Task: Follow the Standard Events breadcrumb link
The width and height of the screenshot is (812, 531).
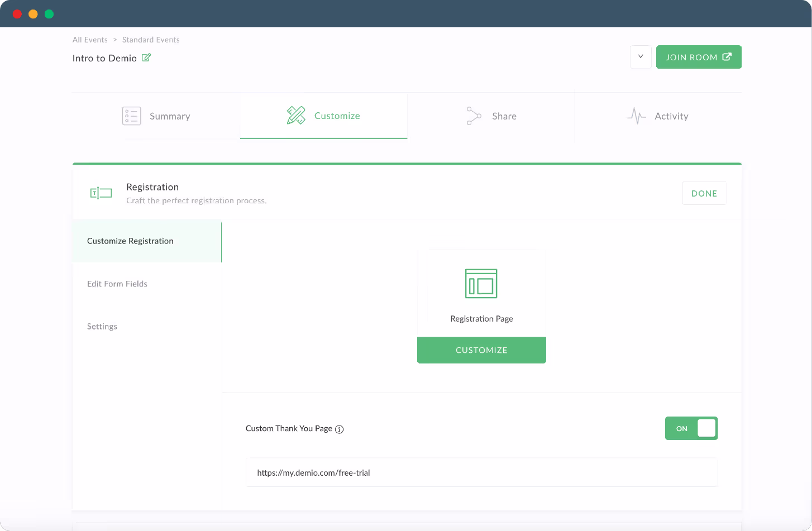Action: point(151,40)
